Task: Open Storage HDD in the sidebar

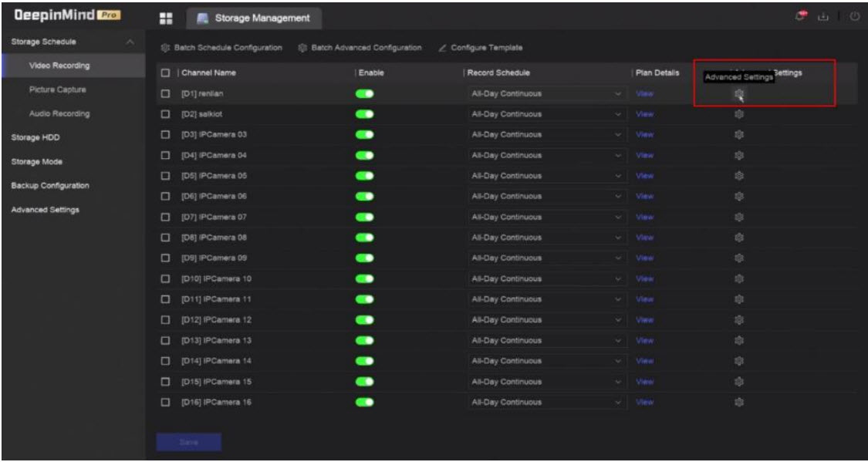Action: (35, 138)
